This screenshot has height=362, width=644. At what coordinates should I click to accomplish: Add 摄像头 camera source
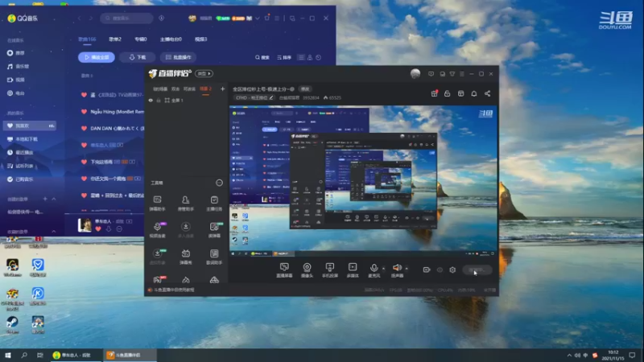307,270
